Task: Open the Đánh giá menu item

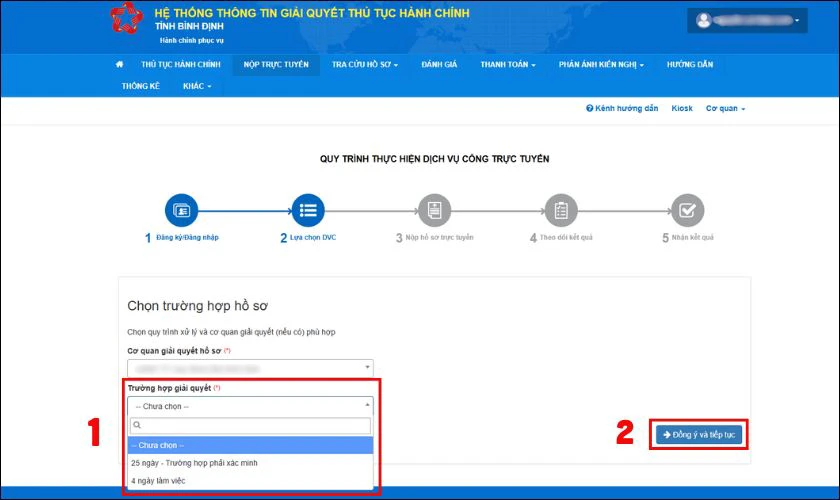Action: (439, 64)
